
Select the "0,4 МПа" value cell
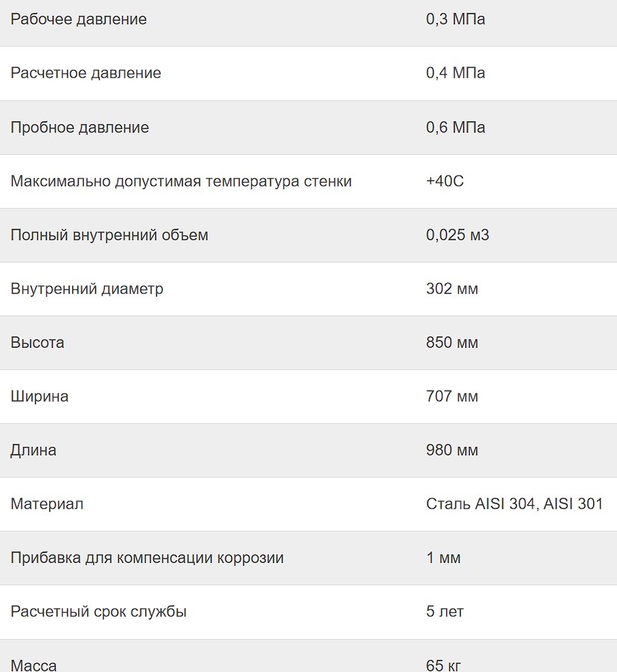click(x=455, y=73)
